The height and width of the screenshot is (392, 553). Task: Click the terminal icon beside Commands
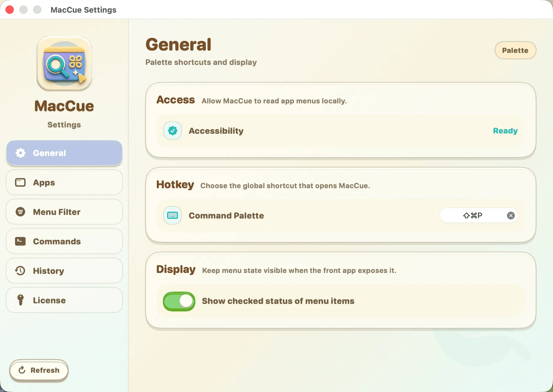(x=20, y=241)
